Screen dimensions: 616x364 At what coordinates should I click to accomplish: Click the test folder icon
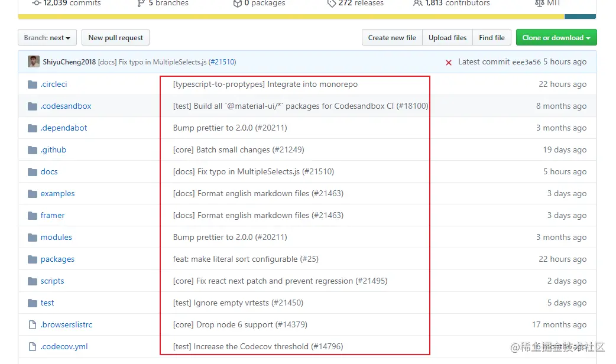[x=32, y=303]
